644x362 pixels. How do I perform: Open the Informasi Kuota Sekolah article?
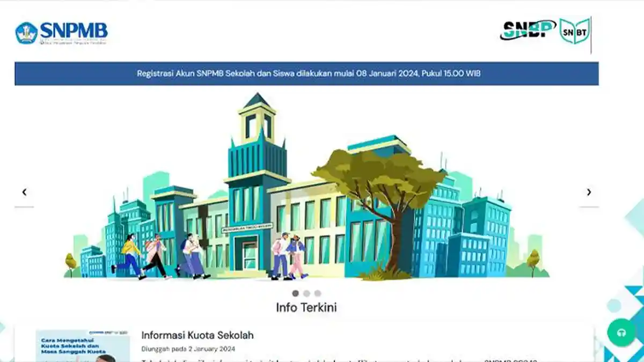coord(197,335)
